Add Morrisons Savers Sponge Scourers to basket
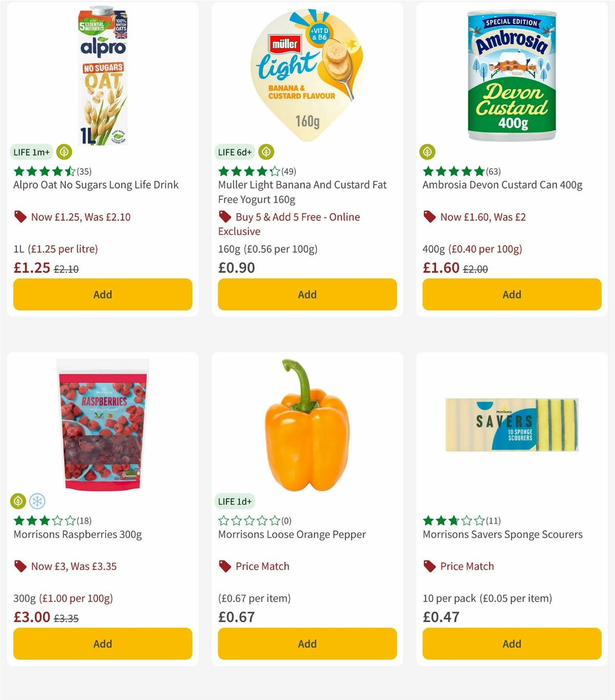The image size is (615, 700). 511,644
